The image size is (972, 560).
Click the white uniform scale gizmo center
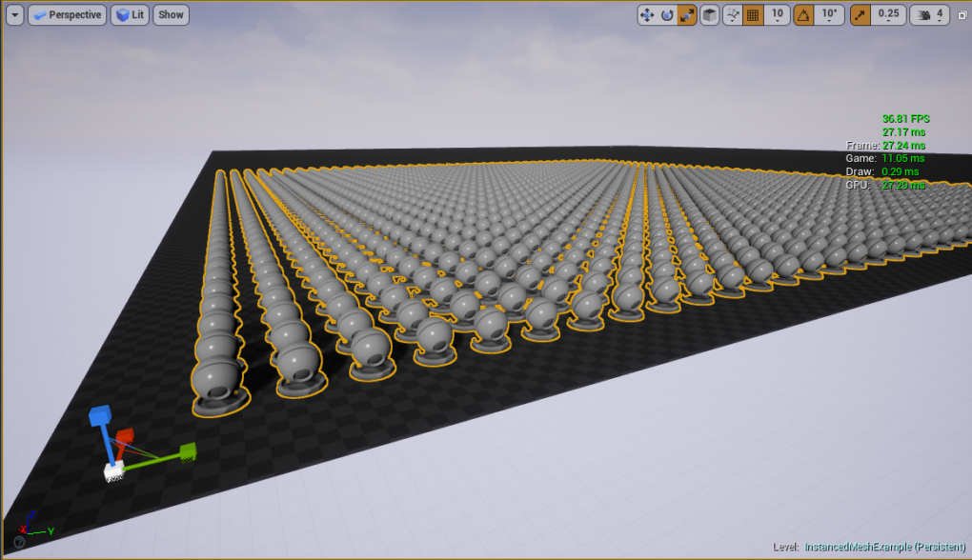click(x=113, y=472)
